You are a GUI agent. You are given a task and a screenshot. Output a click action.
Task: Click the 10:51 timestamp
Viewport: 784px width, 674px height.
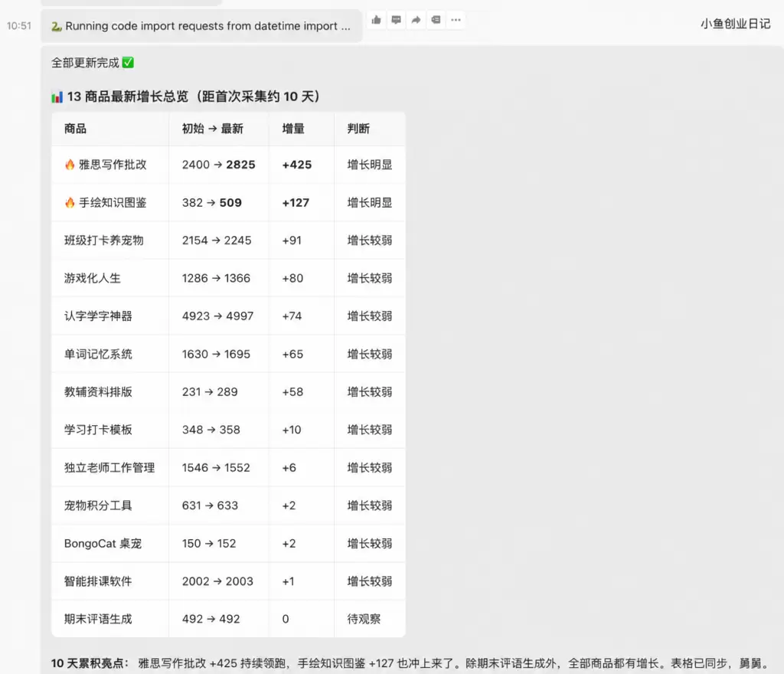19,26
